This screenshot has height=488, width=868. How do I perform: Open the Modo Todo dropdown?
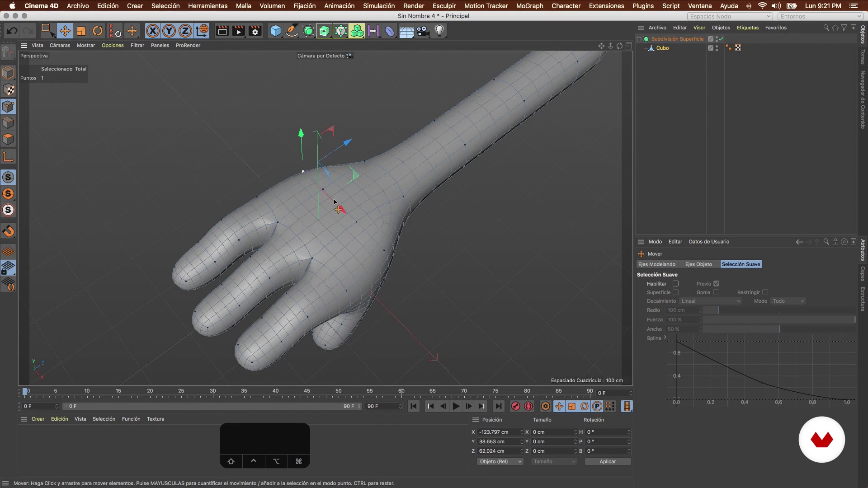788,301
